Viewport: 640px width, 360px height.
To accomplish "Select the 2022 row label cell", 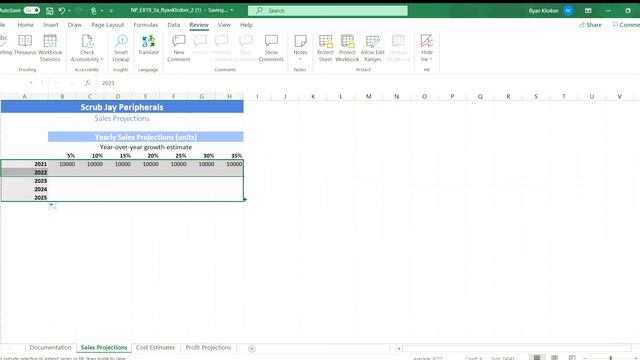I will coord(25,172).
